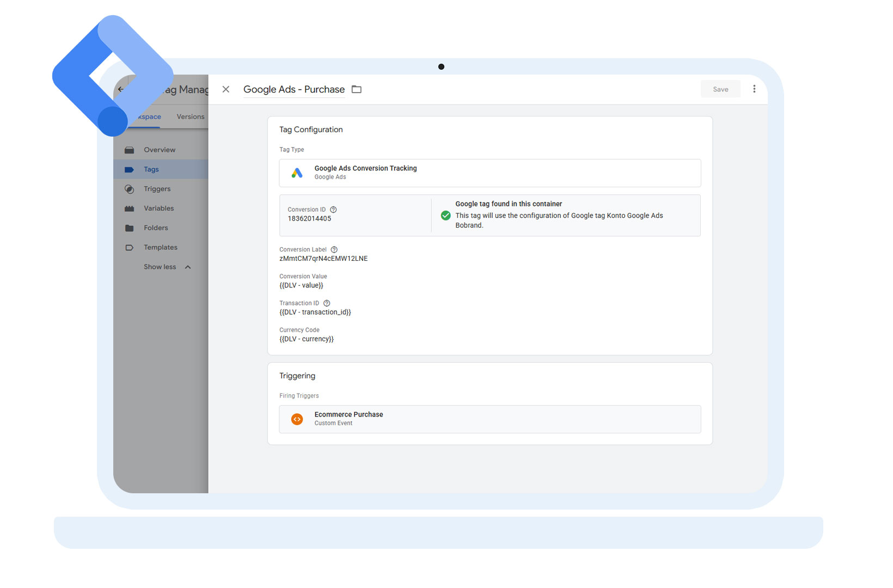This screenshot has height=588, width=893.
Task: Click the {{DLV - transaction_id}} value
Action: pos(315,313)
